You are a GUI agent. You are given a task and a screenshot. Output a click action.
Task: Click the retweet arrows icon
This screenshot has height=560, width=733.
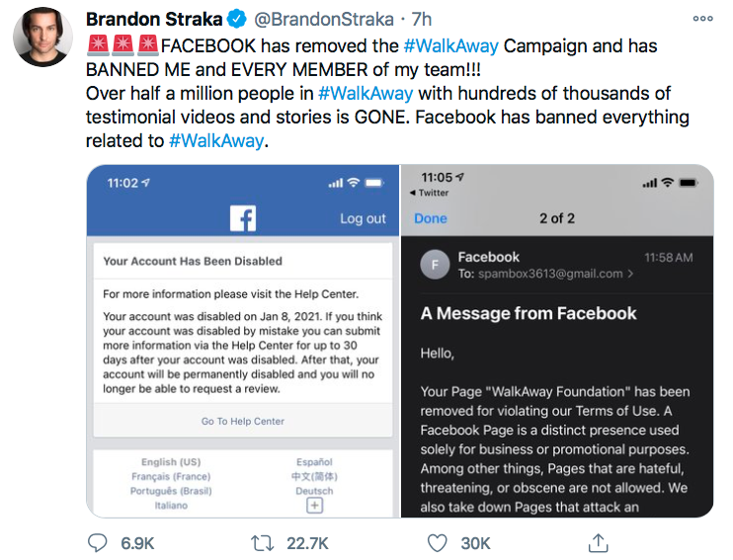(262, 543)
